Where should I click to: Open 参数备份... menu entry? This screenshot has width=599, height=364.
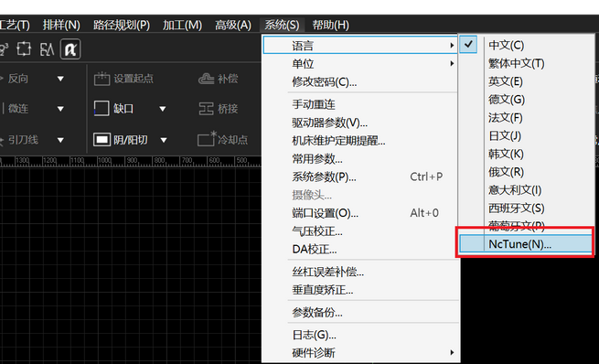[x=360, y=313]
